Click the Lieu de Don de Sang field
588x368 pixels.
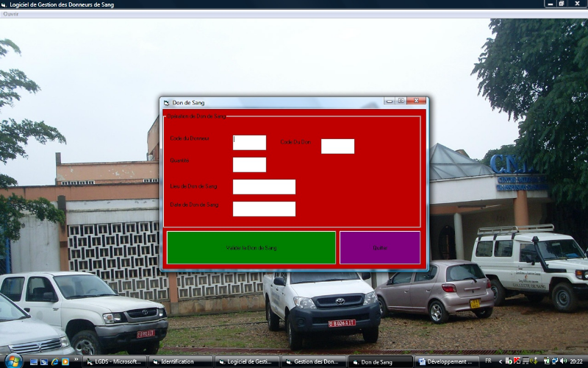point(264,187)
